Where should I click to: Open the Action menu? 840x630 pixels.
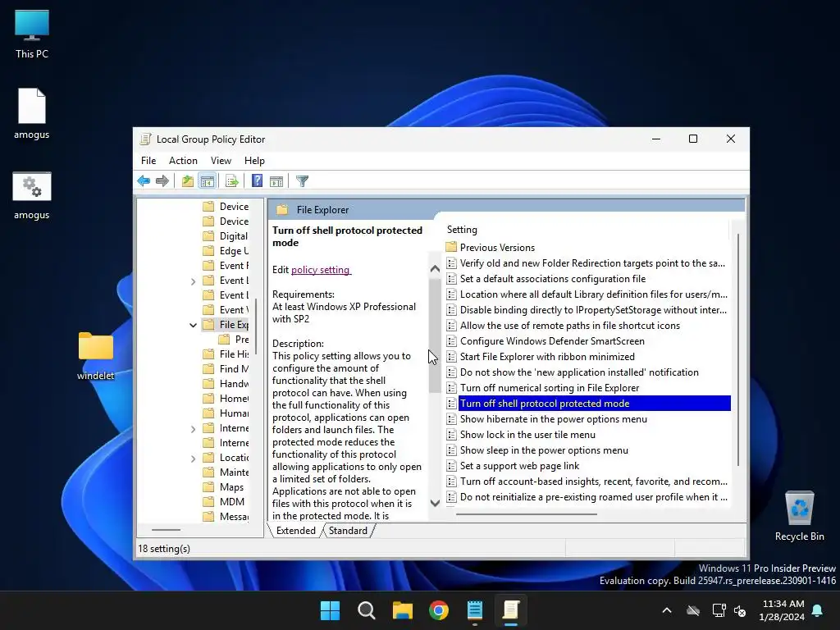point(183,161)
